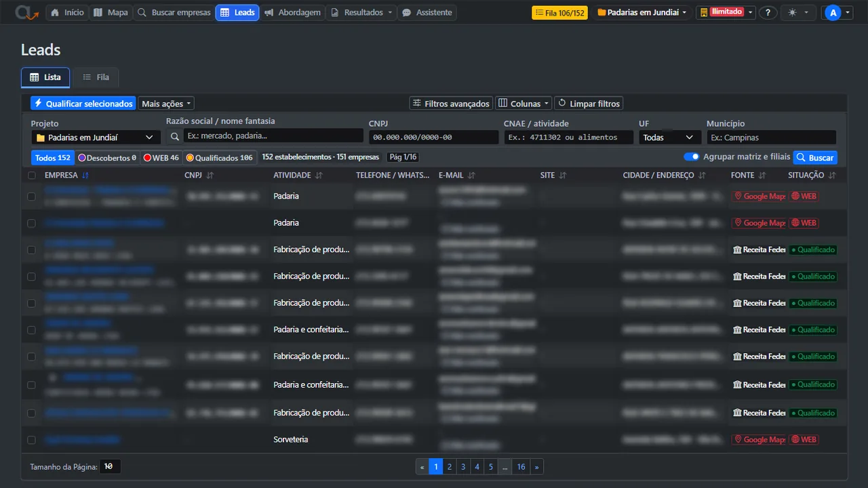Check the select-all checkbox in table header

31,176
